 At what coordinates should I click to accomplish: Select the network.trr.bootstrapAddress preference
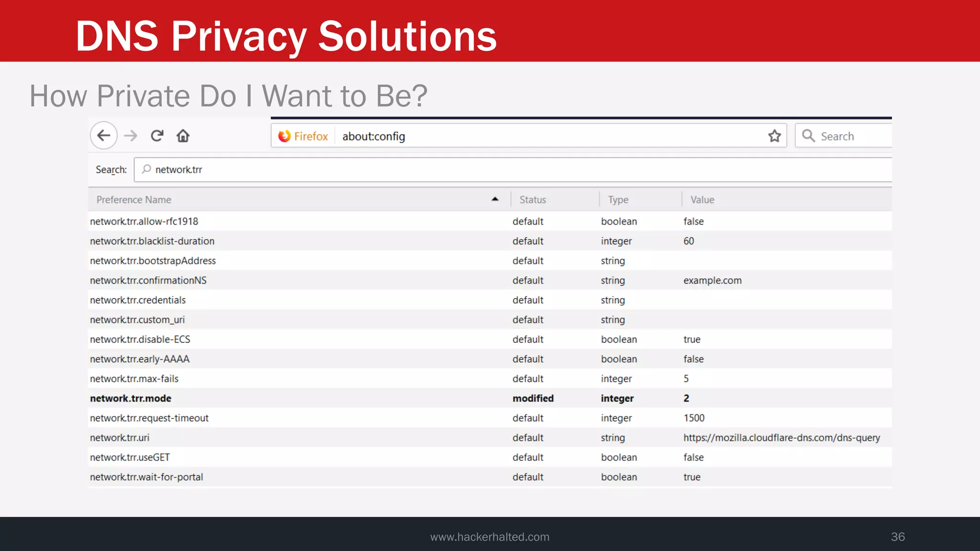[490, 261]
